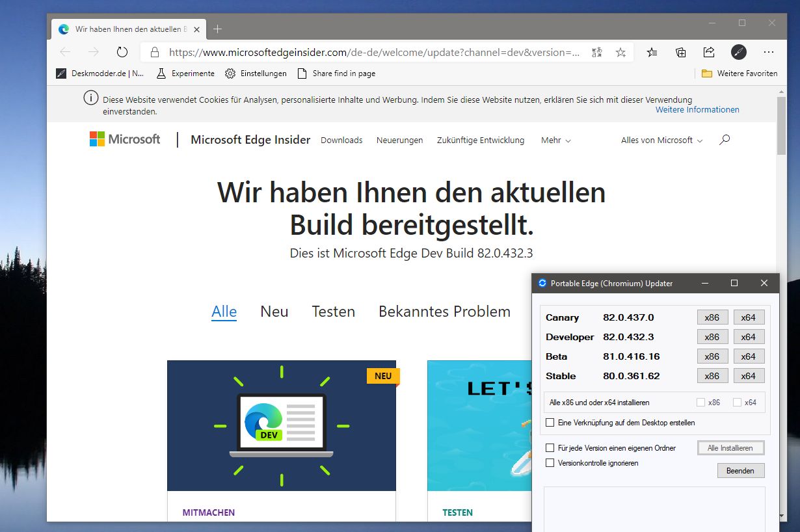This screenshot has width=800, height=532.
Task: Enable 'Eine Verknüpfung auf dem Desktop erstellen'
Action: pyautogui.click(x=550, y=423)
